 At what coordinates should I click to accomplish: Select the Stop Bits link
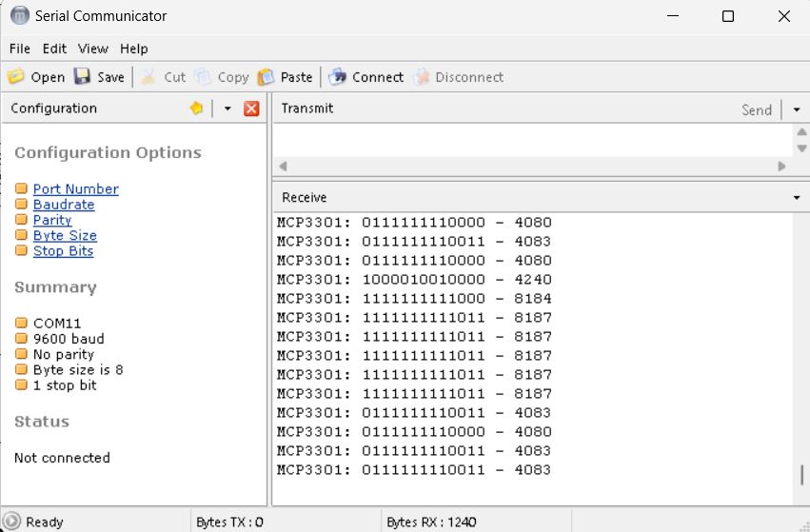coord(63,251)
